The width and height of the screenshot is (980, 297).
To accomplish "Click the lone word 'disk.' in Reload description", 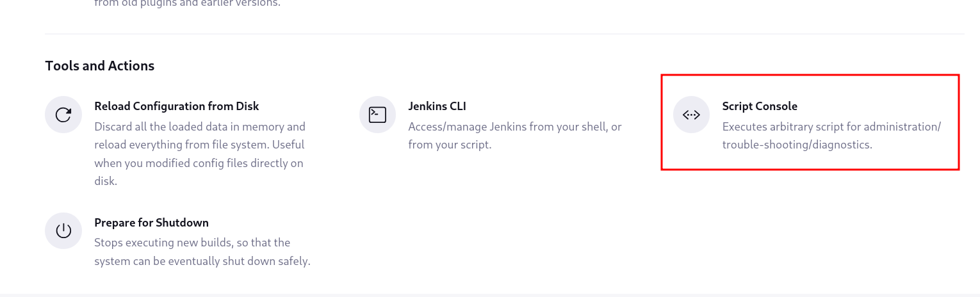I will (x=106, y=181).
